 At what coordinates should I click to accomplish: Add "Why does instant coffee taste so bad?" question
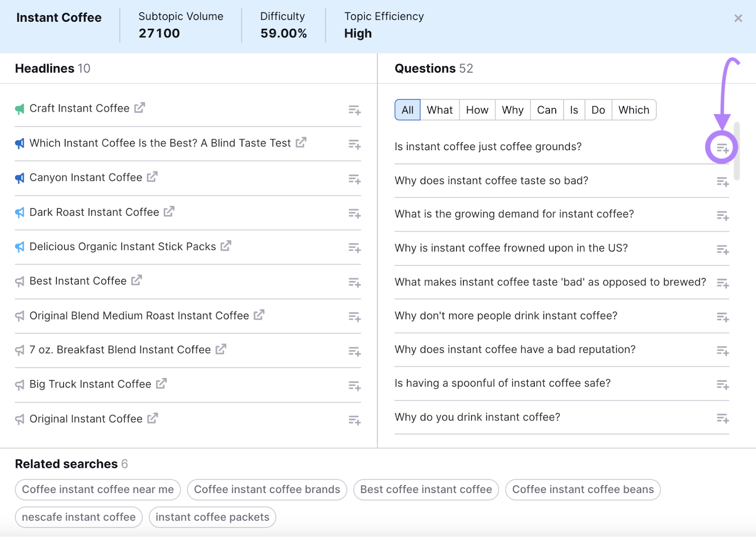(722, 182)
